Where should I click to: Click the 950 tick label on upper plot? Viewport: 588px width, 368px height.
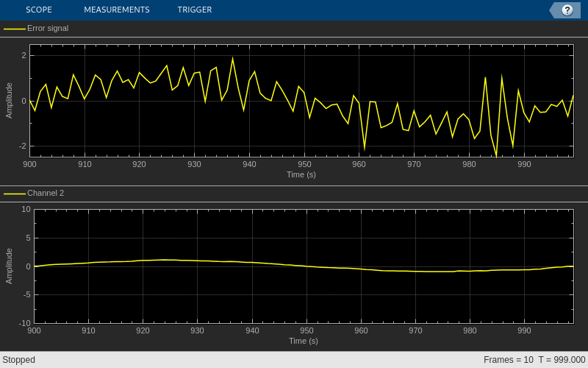pos(304,164)
